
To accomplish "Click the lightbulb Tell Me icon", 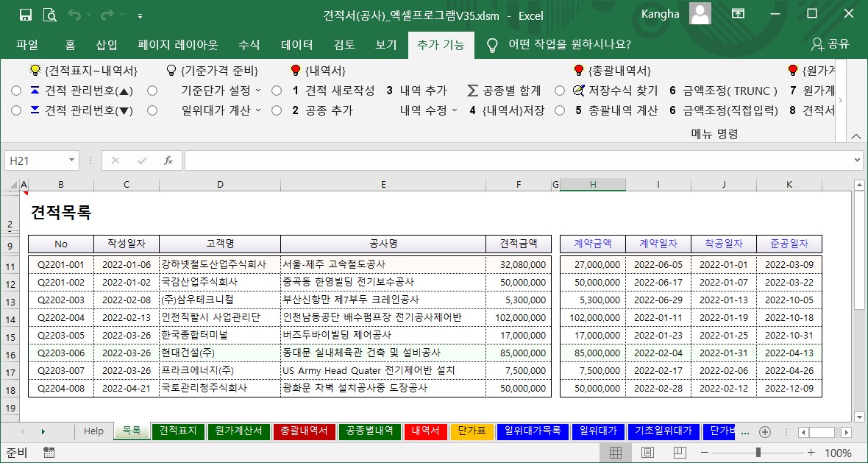I will 492,46.
